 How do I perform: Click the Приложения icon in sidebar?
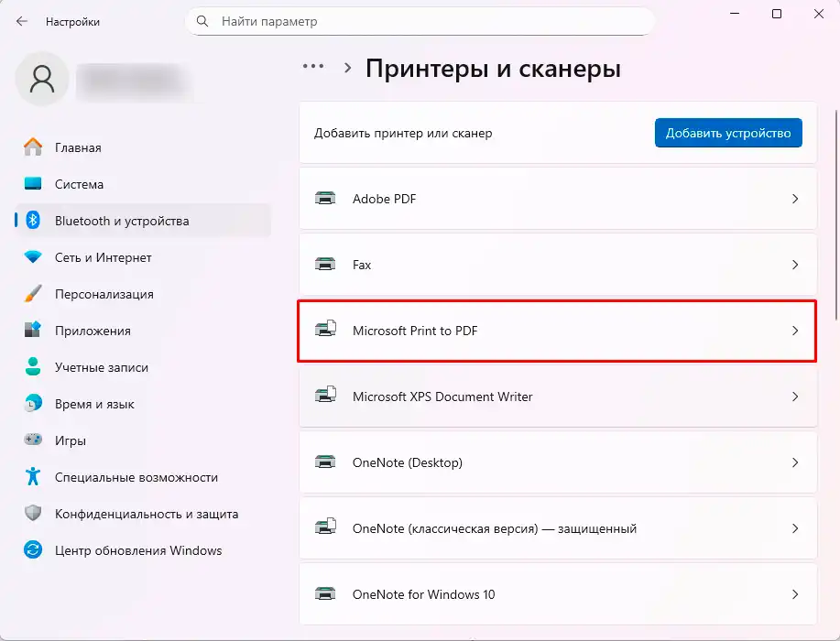tap(34, 331)
